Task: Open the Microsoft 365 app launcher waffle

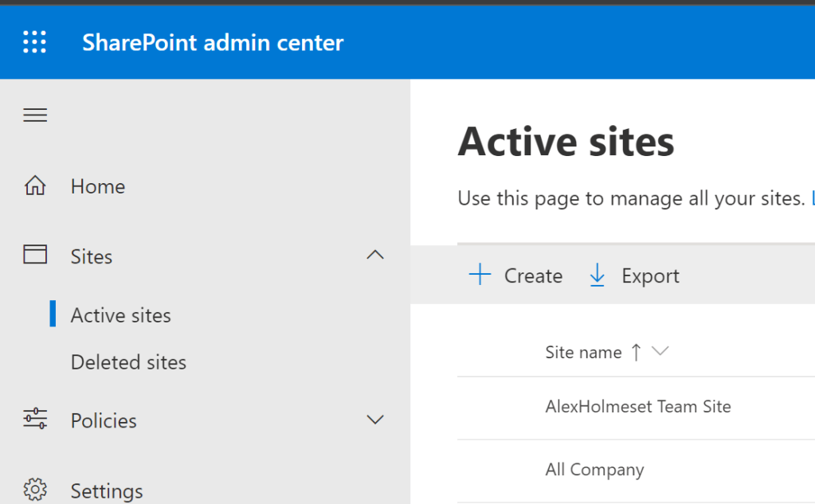Action: click(34, 41)
